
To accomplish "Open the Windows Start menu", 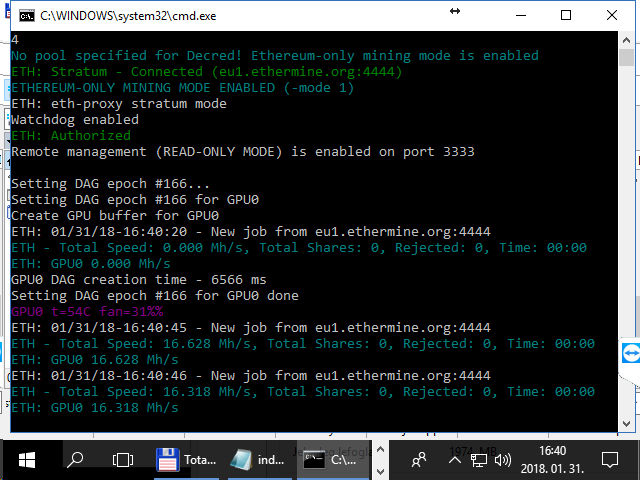I will (27, 460).
